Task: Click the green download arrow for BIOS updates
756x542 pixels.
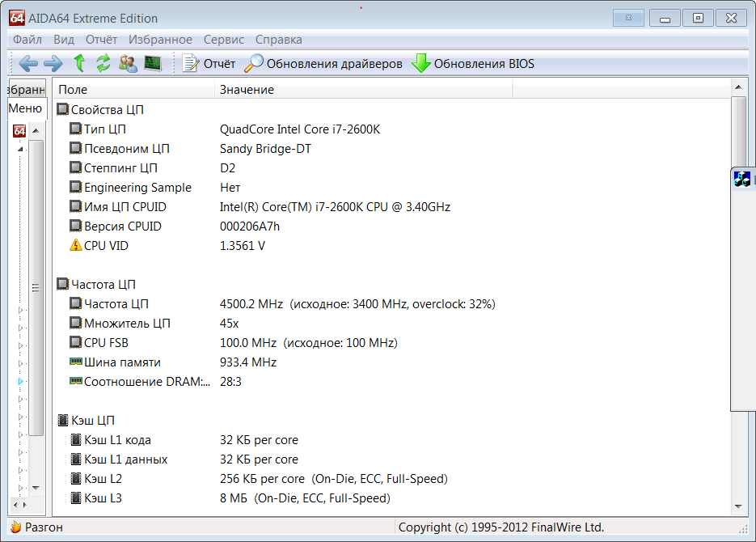Action: (x=421, y=63)
